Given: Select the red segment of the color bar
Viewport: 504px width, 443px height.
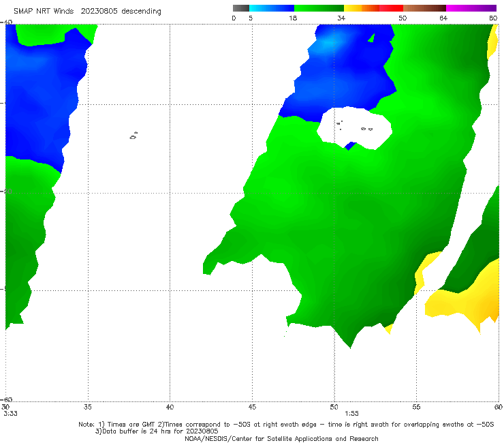Looking at the screenshot, I should [x=391, y=8].
